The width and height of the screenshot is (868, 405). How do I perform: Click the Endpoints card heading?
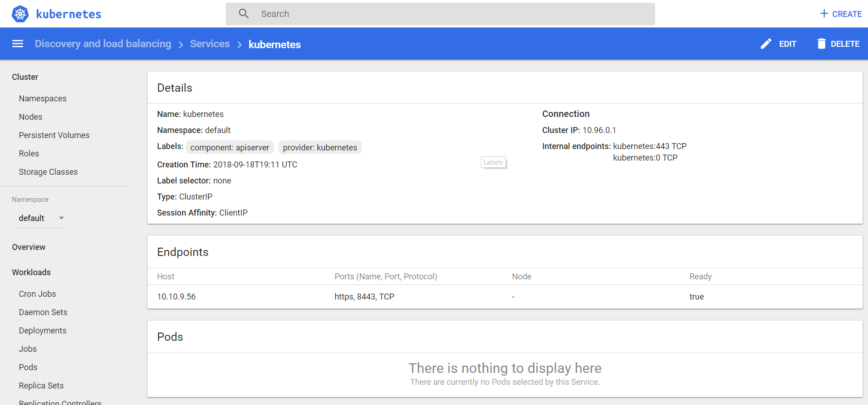click(x=183, y=252)
